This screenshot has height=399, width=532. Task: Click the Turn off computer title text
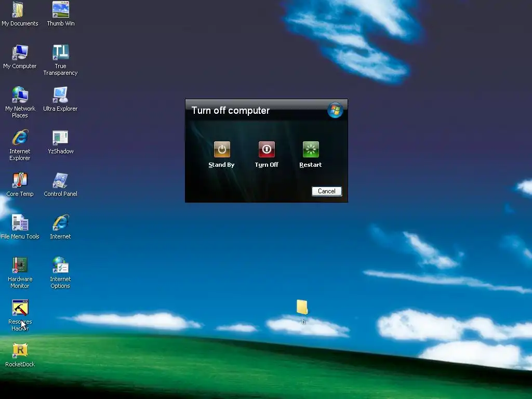[x=230, y=110]
